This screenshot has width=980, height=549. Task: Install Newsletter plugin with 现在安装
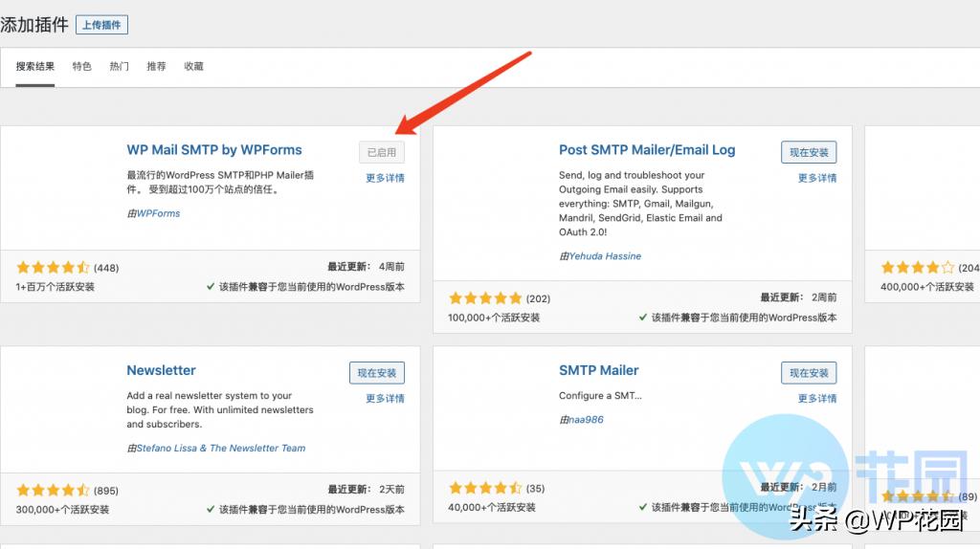[x=377, y=373]
